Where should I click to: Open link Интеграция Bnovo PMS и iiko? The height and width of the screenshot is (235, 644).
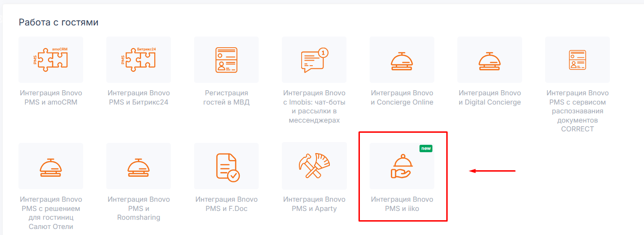[x=402, y=204]
